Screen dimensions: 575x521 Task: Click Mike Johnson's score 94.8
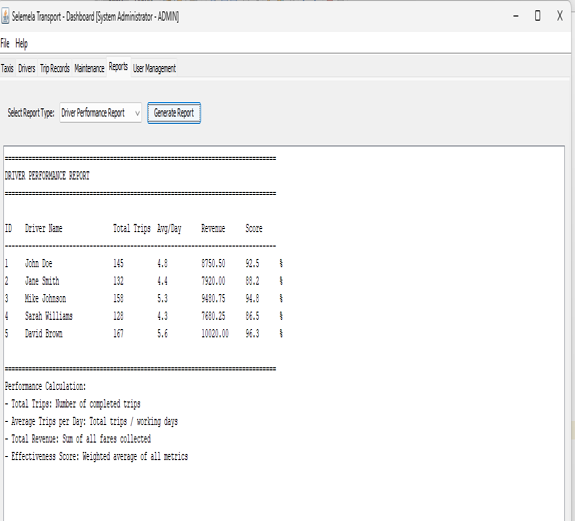(x=252, y=298)
